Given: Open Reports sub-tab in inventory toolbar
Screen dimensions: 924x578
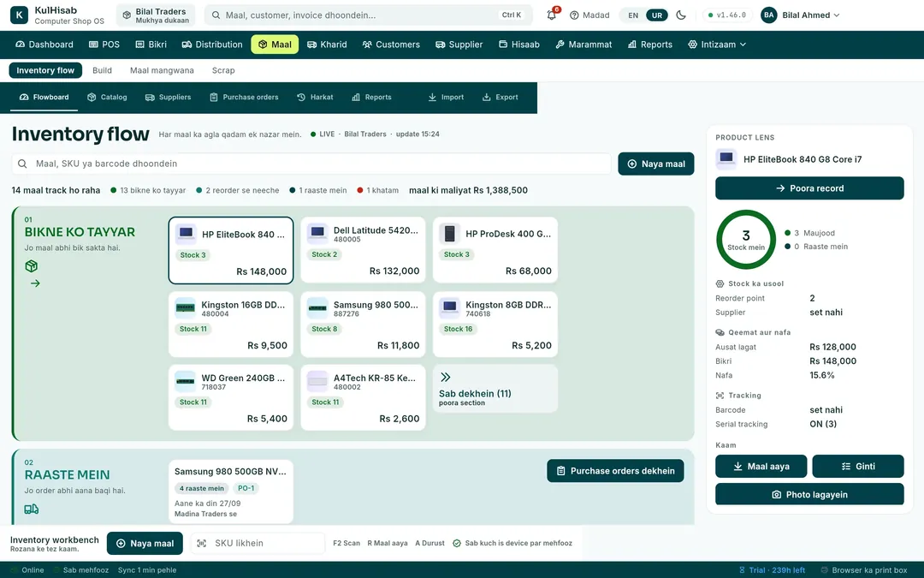Looking at the screenshot, I should (372, 98).
